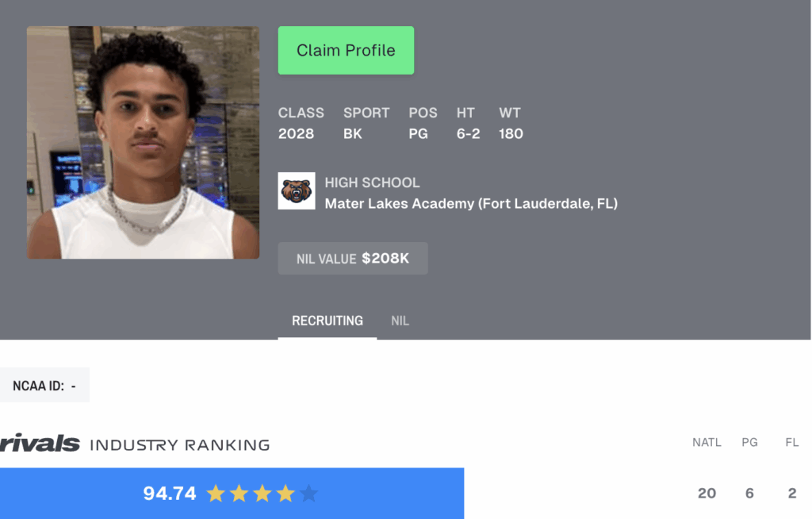Click the Mater Lakes Academy bear logo
The image size is (812, 519).
[297, 190]
